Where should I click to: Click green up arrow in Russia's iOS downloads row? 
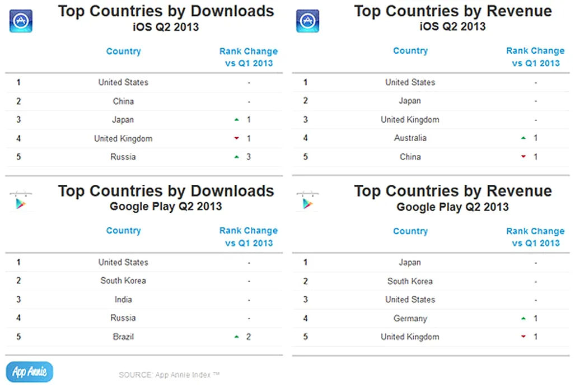[x=237, y=157]
